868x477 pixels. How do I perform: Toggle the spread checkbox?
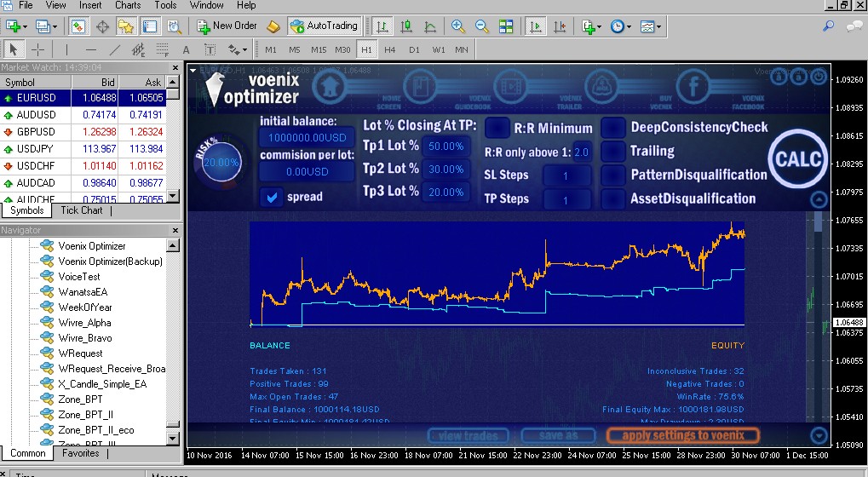pyautogui.click(x=271, y=197)
